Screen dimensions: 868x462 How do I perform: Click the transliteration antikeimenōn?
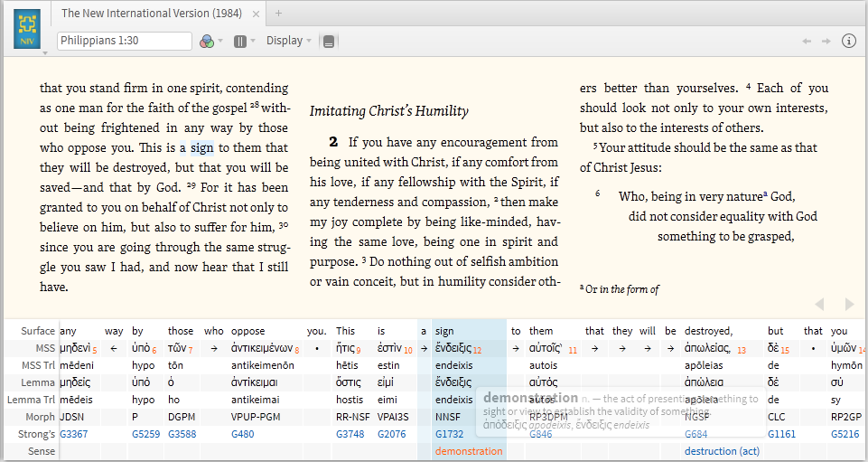263,365
